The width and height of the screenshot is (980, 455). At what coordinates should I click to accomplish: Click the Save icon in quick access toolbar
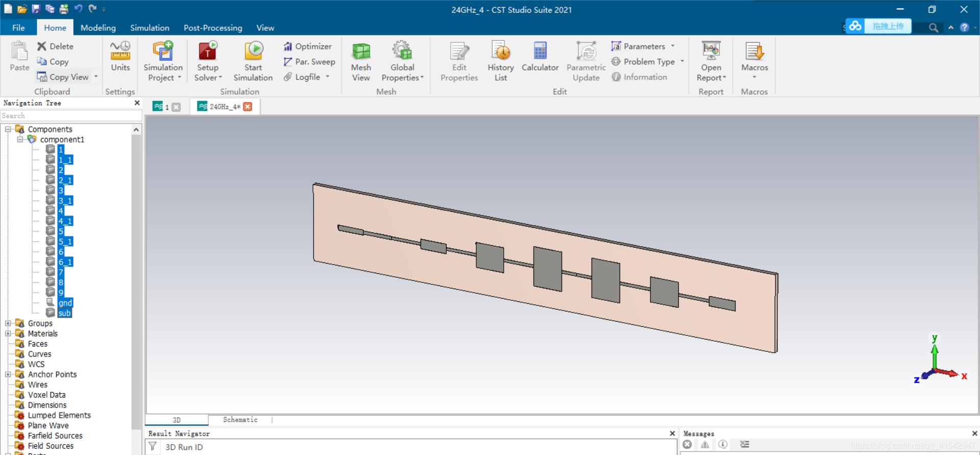click(36, 9)
